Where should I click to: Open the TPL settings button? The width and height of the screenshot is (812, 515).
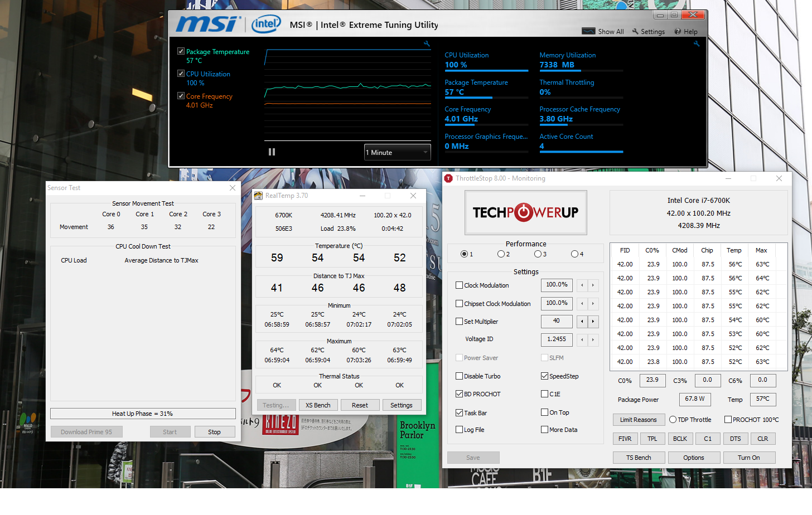[x=652, y=439]
